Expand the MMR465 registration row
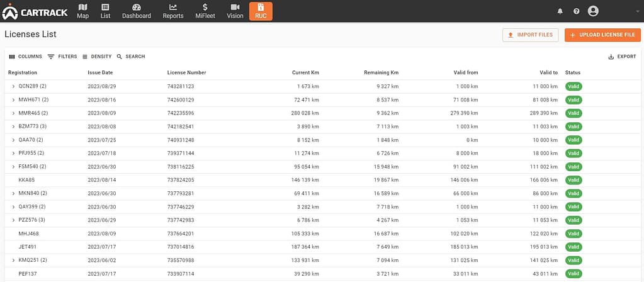The image size is (644, 282). coord(13,113)
